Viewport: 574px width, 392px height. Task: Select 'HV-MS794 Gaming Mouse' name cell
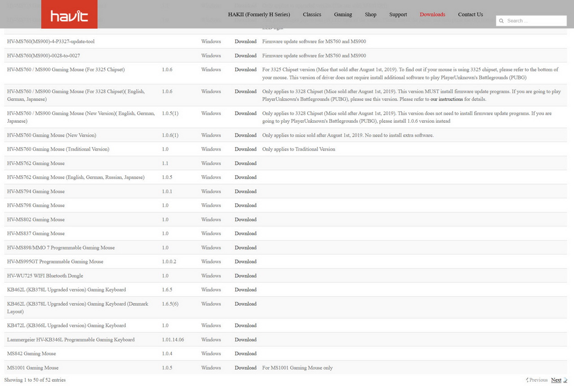pos(36,191)
